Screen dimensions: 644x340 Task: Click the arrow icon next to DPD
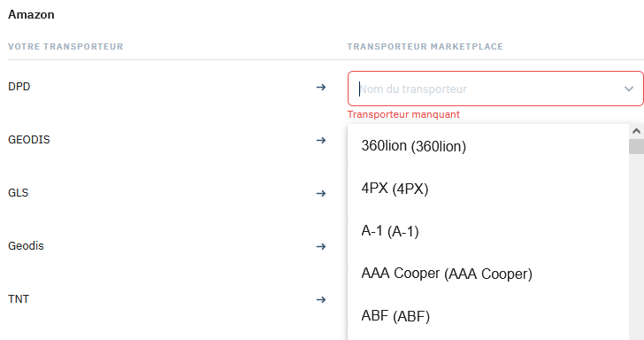[321, 87]
